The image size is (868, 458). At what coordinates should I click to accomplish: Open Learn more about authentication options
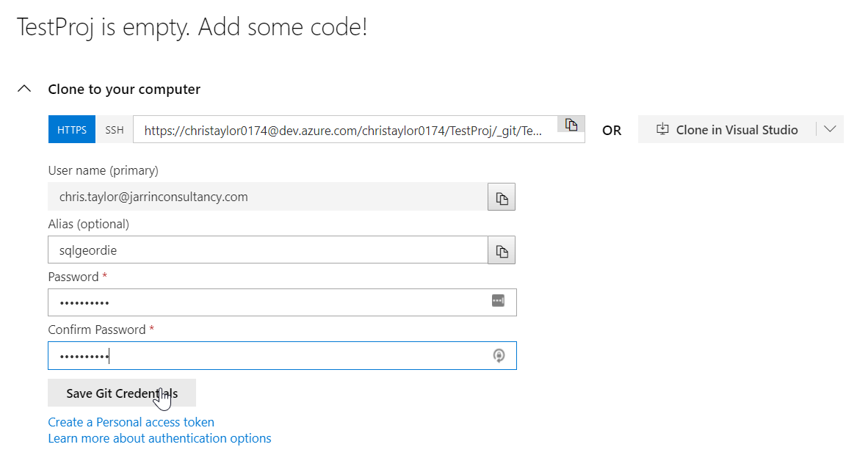pos(159,438)
